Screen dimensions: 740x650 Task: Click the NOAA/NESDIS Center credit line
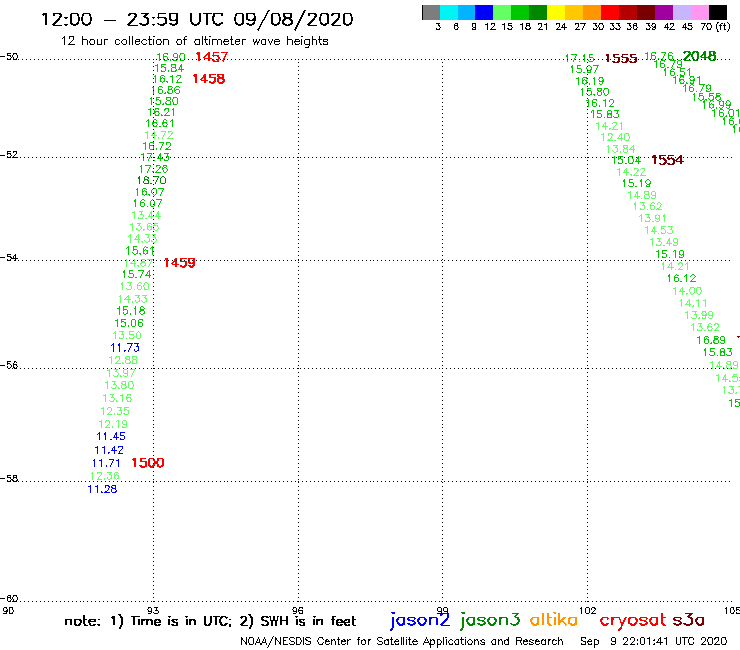pos(402,642)
